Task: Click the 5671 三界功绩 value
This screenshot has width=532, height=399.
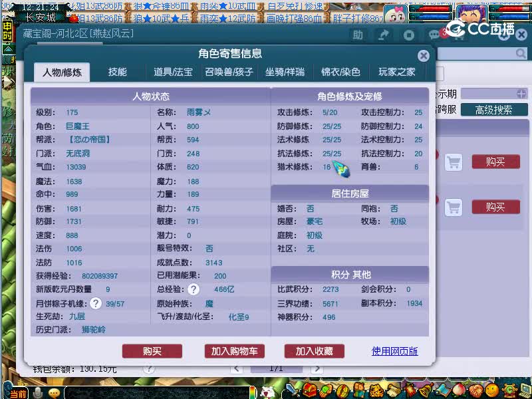Action: 330,304
